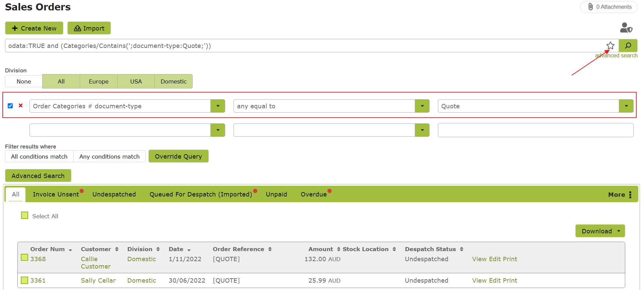Open order number 3368

pyautogui.click(x=38, y=259)
